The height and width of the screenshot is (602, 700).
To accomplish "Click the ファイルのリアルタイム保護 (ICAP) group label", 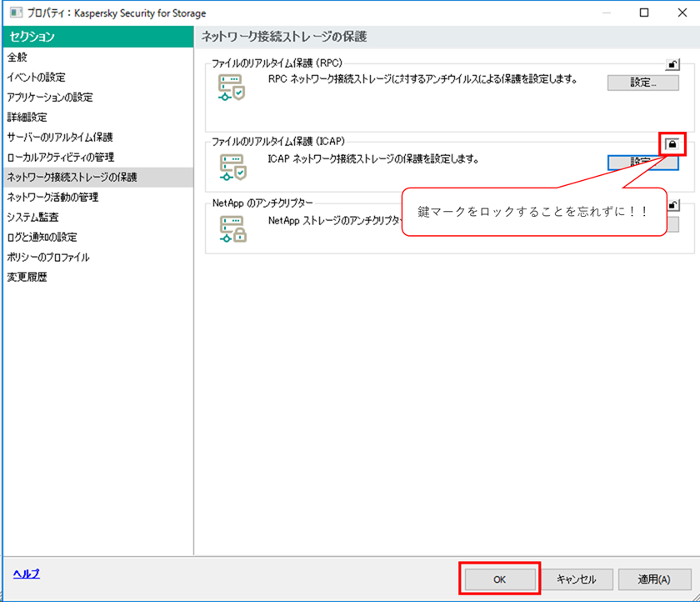I will (278, 142).
